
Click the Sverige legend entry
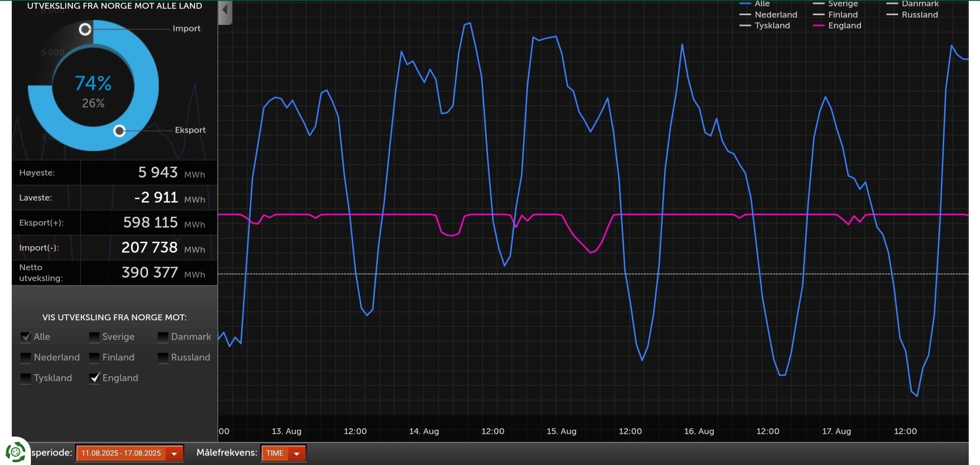point(835,4)
